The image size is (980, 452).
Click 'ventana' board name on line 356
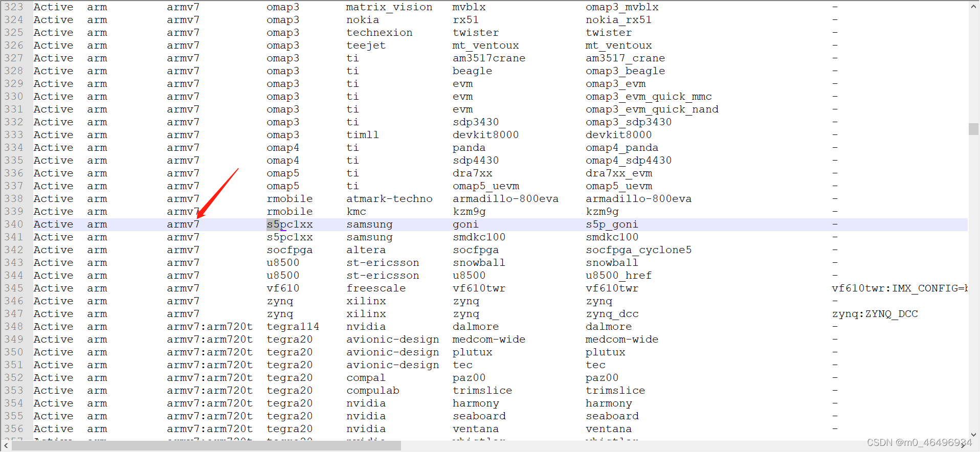(x=476, y=429)
